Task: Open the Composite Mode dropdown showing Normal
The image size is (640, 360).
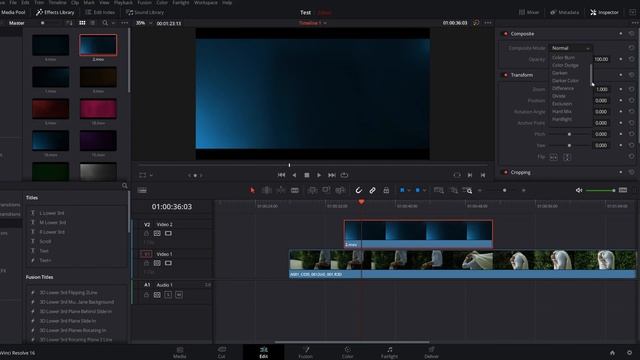Action: tap(571, 48)
